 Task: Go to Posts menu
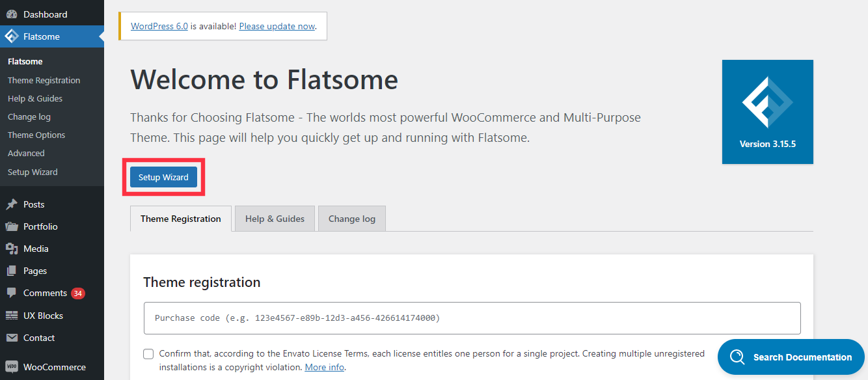click(52, 204)
